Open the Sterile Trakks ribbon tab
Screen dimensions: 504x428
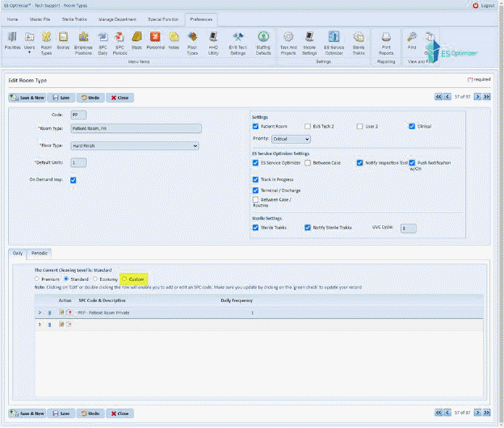click(74, 19)
